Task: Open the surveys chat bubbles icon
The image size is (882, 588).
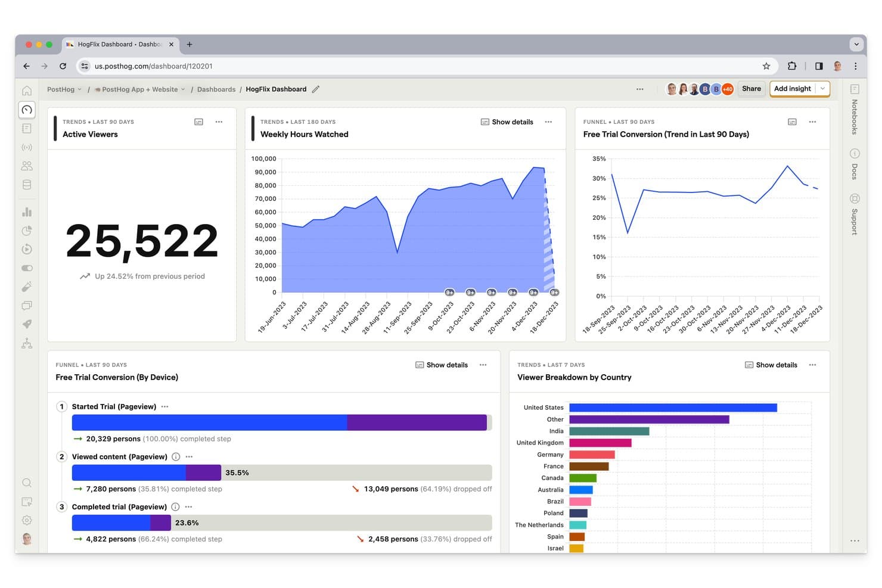Action: point(27,306)
